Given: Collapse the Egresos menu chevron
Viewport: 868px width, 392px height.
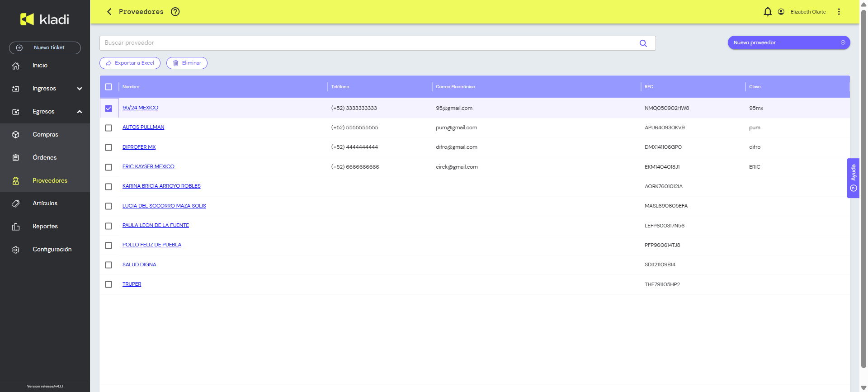Looking at the screenshot, I should click(80, 112).
